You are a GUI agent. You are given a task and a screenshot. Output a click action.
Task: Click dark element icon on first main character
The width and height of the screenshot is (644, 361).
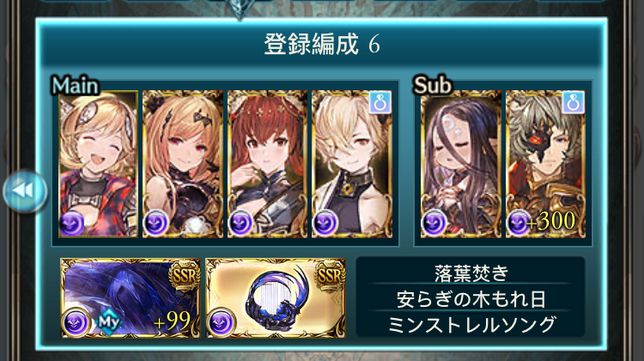pyautogui.click(x=72, y=223)
